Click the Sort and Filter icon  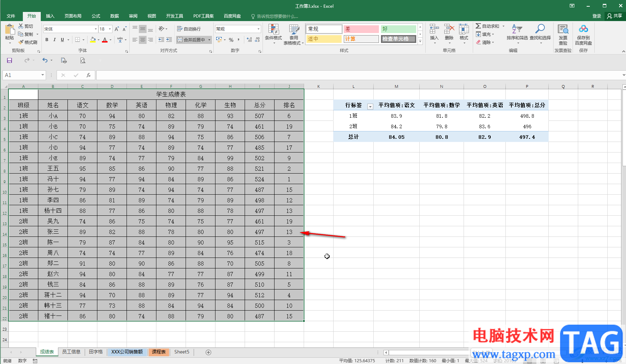(517, 29)
